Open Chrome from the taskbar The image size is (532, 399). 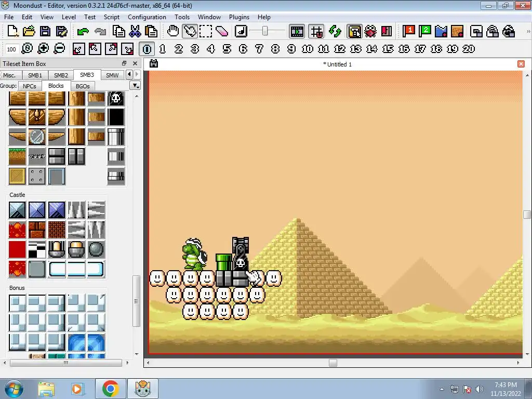click(x=110, y=389)
